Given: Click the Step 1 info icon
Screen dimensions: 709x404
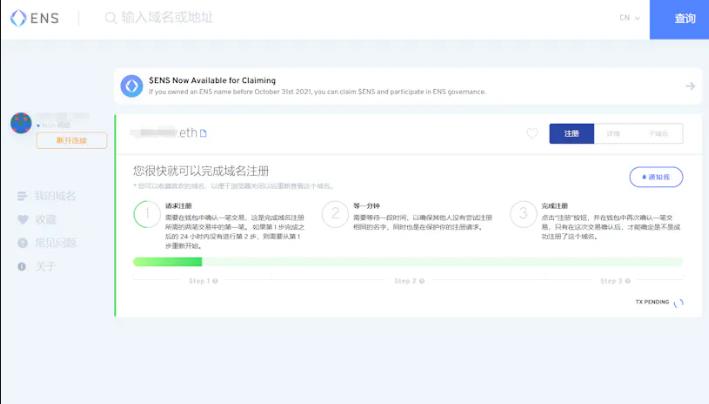Looking at the screenshot, I should coord(215,281).
